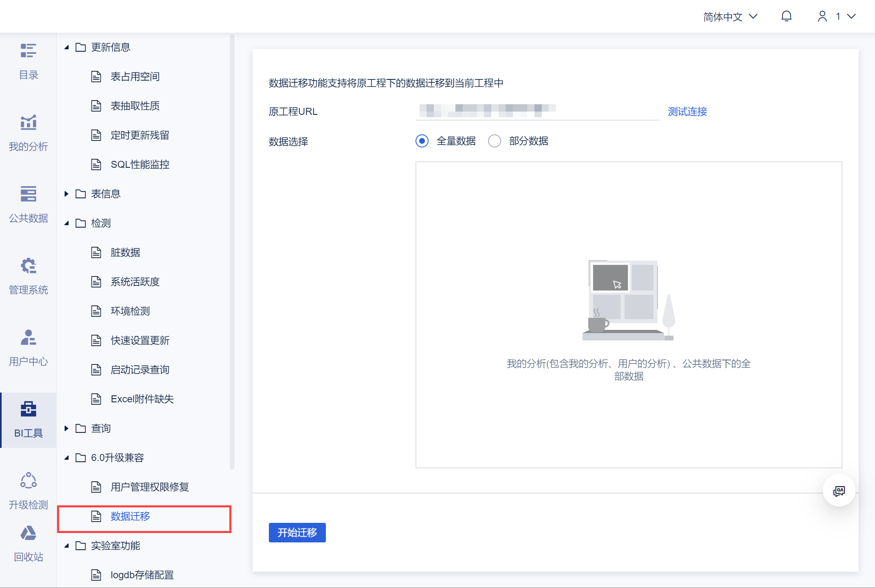This screenshot has width=875, height=588.
Task: Go to 我的分析 analysis section
Action: (x=28, y=123)
